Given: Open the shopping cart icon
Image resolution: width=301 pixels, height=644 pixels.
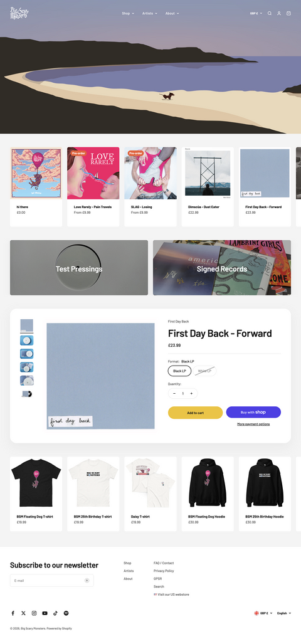Looking at the screenshot, I should [x=288, y=13].
